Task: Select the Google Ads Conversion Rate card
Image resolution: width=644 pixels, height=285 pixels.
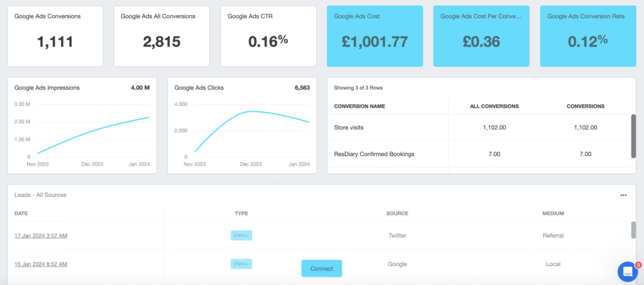Action: [x=587, y=36]
